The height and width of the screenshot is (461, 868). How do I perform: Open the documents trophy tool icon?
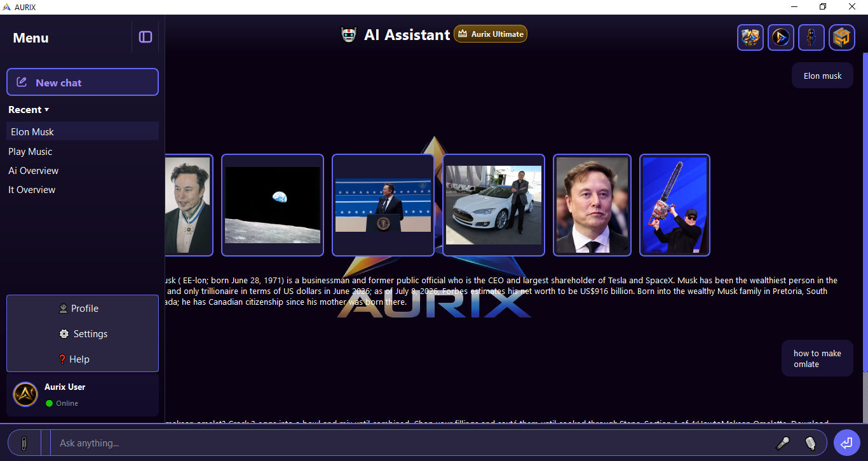[x=750, y=37]
